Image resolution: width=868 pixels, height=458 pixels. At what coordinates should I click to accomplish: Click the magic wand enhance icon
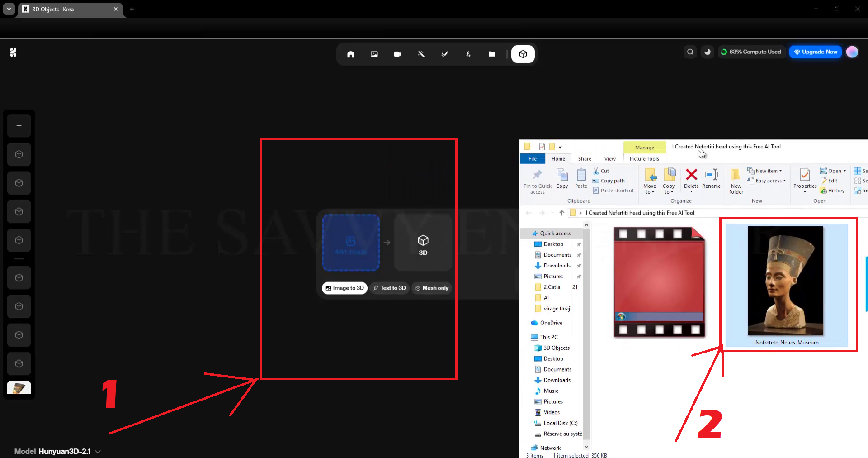[421, 54]
